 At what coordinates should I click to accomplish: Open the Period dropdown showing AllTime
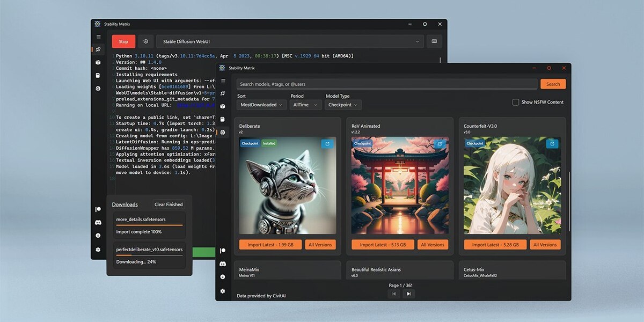(304, 105)
